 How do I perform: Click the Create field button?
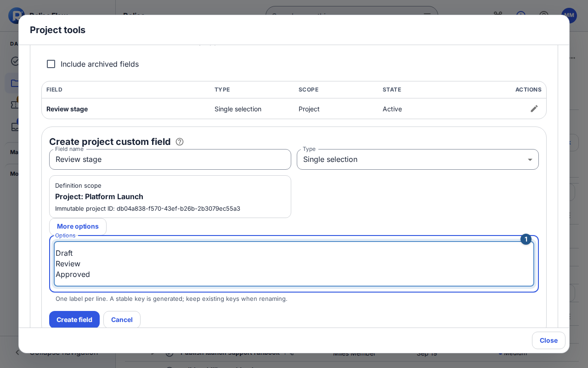pos(74,320)
